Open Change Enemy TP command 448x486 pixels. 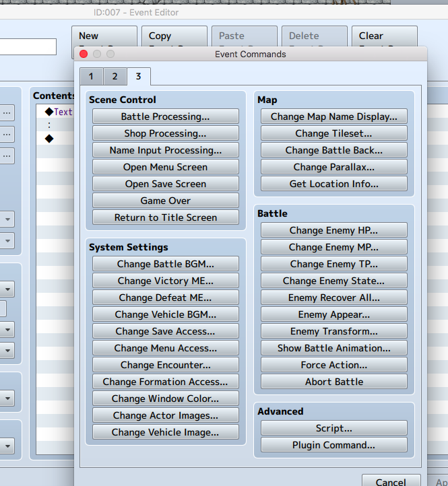[334, 264]
